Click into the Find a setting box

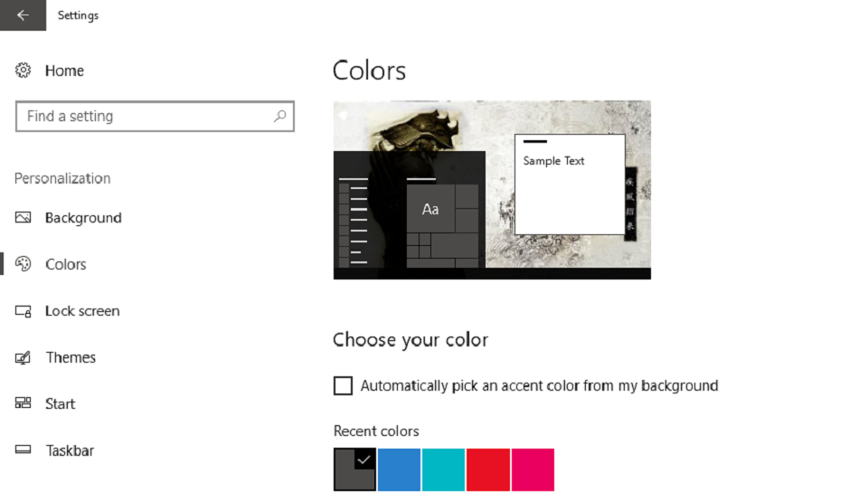(x=155, y=117)
